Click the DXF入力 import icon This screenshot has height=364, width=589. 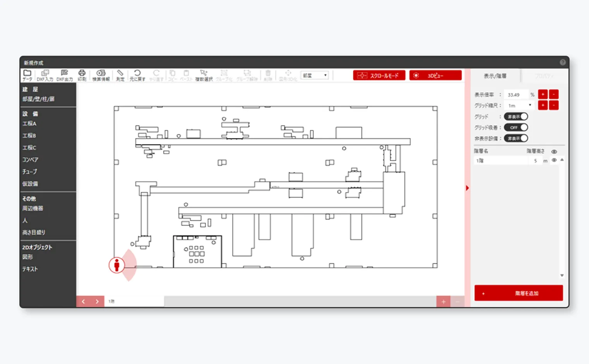coord(45,75)
